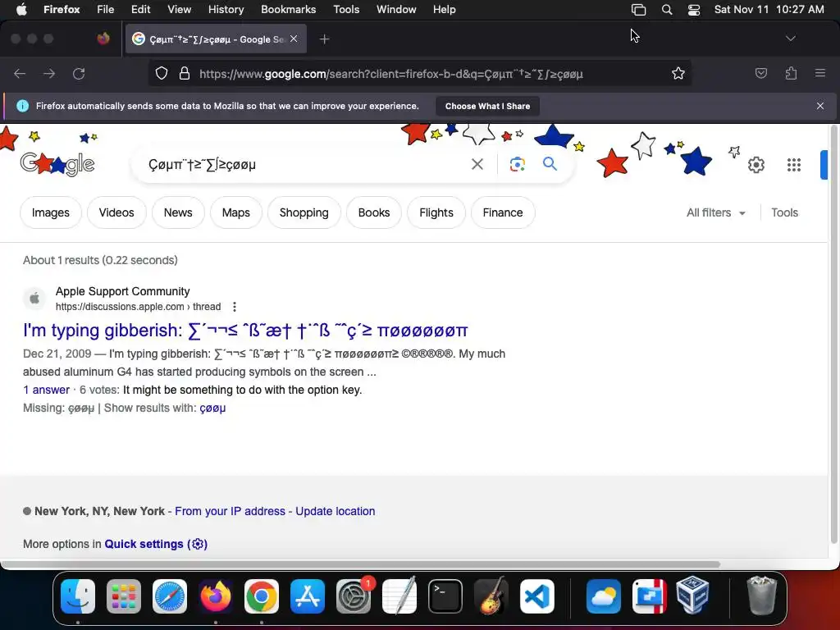Image resolution: width=840 pixels, height=630 pixels.
Task: Open App Store from the Dock
Action: pos(308,596)
